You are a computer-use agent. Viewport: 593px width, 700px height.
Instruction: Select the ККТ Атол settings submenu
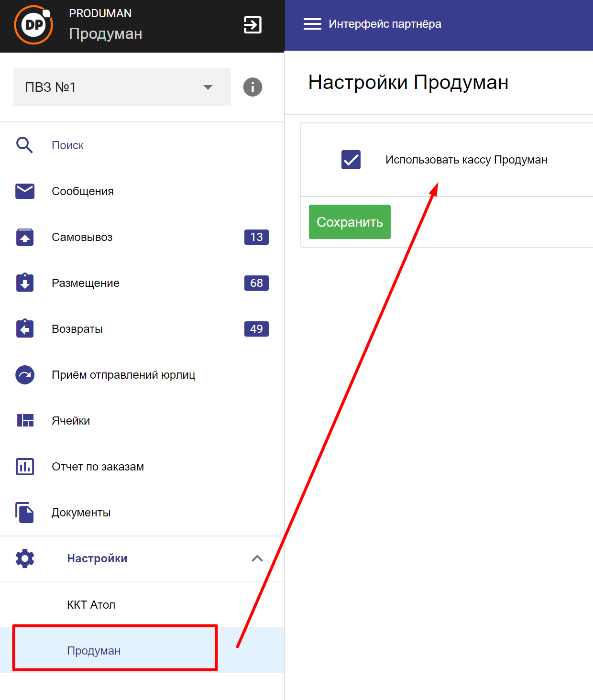click(x=142, y=605)
